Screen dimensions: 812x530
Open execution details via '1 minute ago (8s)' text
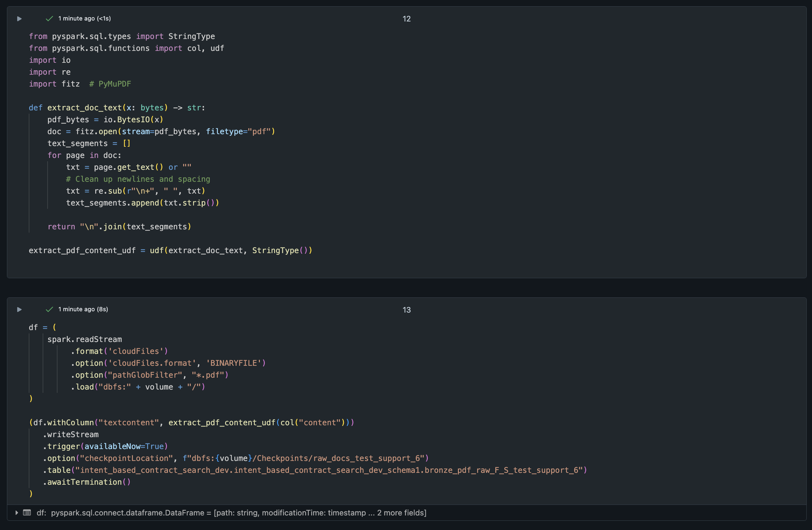[83, 309]
